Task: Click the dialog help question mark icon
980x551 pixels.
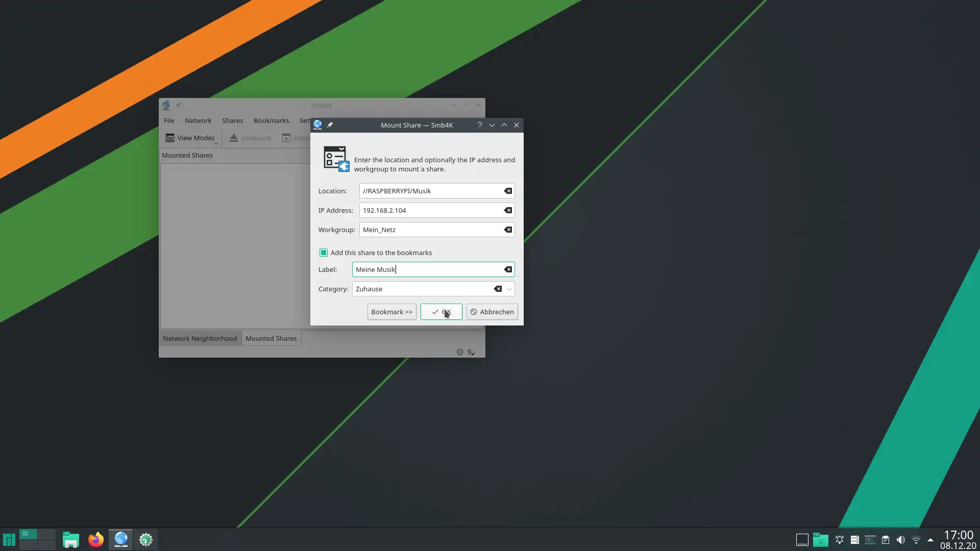Action: pyautogui.click(x=479, y=125)
